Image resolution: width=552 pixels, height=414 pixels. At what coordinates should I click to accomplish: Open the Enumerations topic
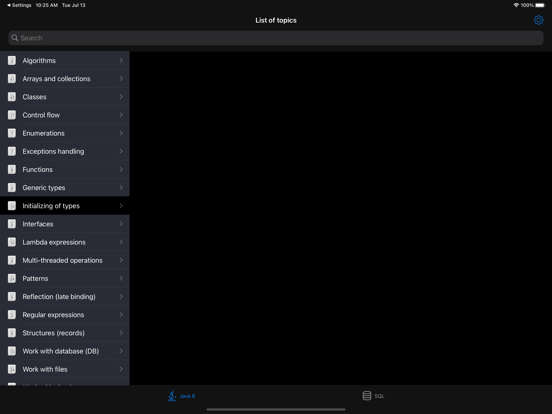tap(65, 133)
